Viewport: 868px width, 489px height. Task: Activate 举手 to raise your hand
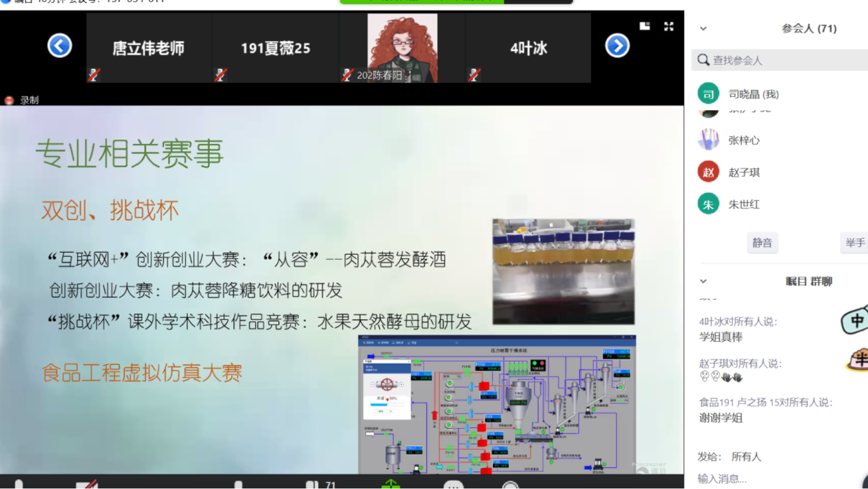click(x=854, y=243)
